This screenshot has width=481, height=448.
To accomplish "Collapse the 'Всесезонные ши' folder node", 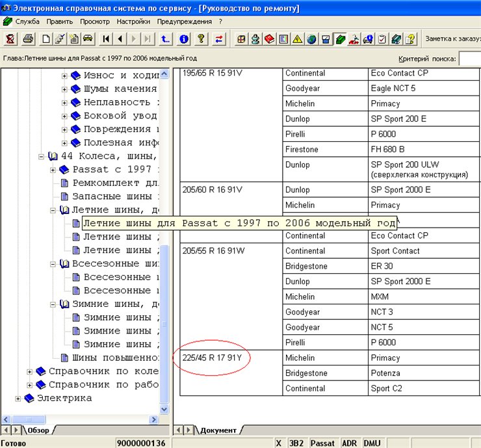I will click(x=53, y=264).
